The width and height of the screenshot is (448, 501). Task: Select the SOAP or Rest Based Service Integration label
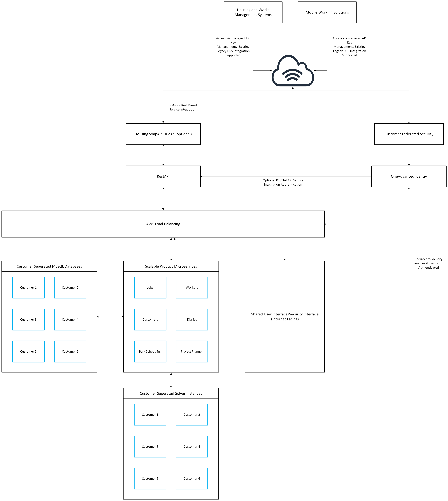tap(183, 107)
